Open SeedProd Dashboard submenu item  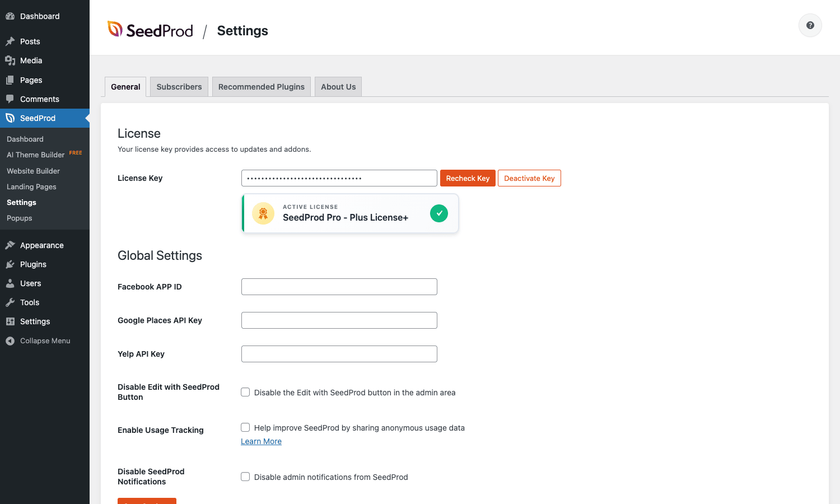25,139
